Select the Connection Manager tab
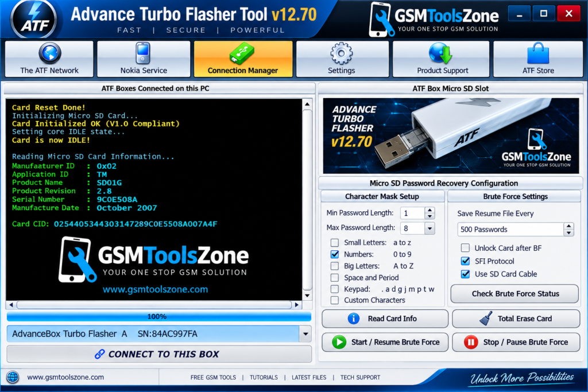The image size is (588, 392). coord(243,59)
